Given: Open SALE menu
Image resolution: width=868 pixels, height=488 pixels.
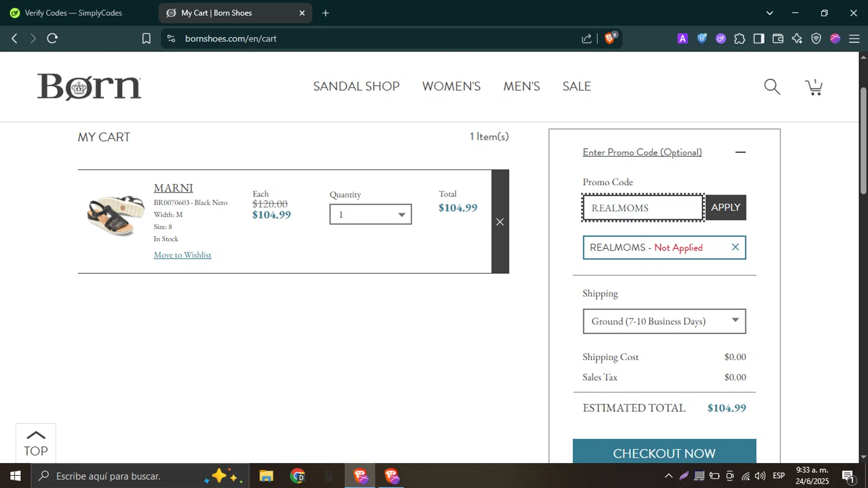Looking at the screenshot, I should (x=576, y=86).
